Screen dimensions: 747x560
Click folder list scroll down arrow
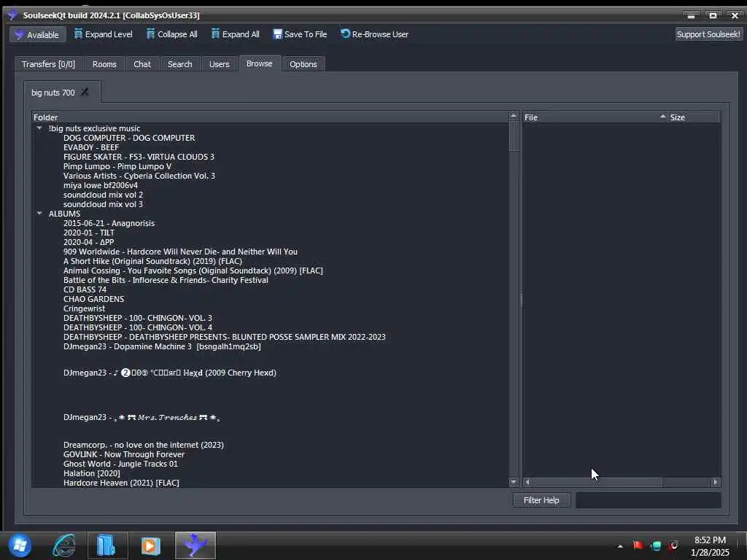tap(513, 482)
